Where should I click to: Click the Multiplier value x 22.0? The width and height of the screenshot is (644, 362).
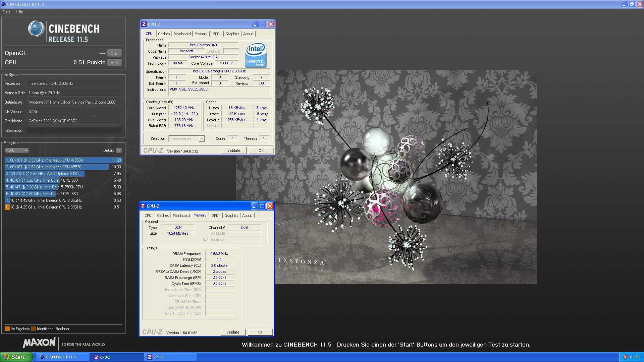[184, 114]
